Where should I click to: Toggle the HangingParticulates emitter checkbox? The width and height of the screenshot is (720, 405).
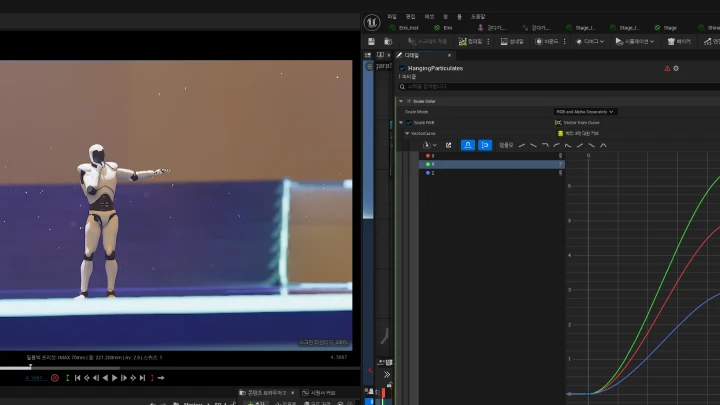pyautogui.click(x=402, y=68)
